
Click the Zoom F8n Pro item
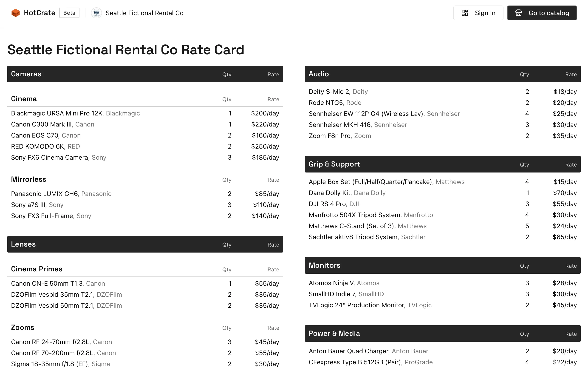443,136
